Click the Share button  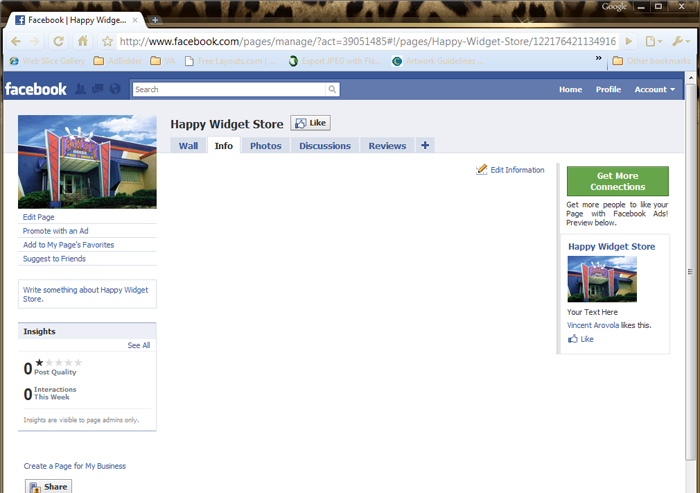[48, 486]
